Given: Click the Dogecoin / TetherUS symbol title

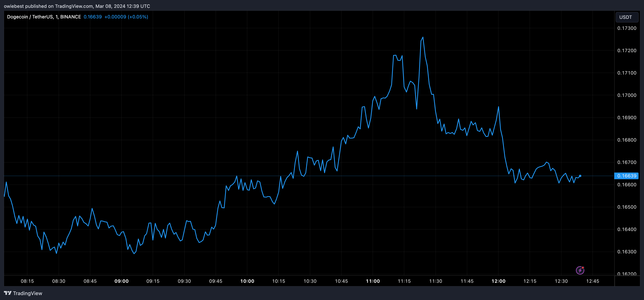Looking at the screenshot, I should 30,17.
